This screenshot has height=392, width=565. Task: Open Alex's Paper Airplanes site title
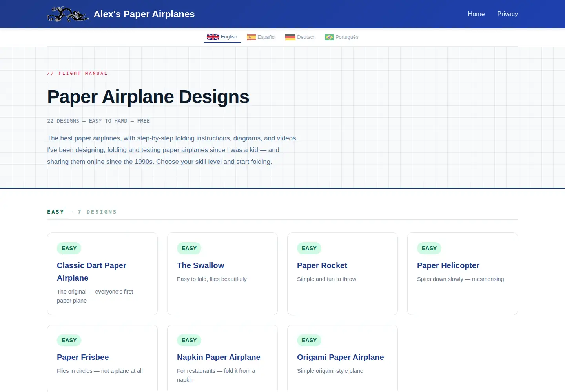pyautogui.click(x=144, y=14)
